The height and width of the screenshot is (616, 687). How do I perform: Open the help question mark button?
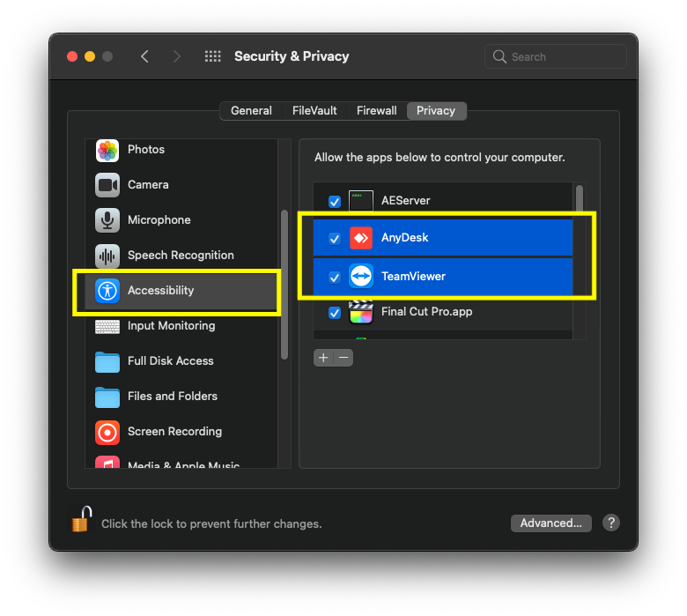(611, 523)
